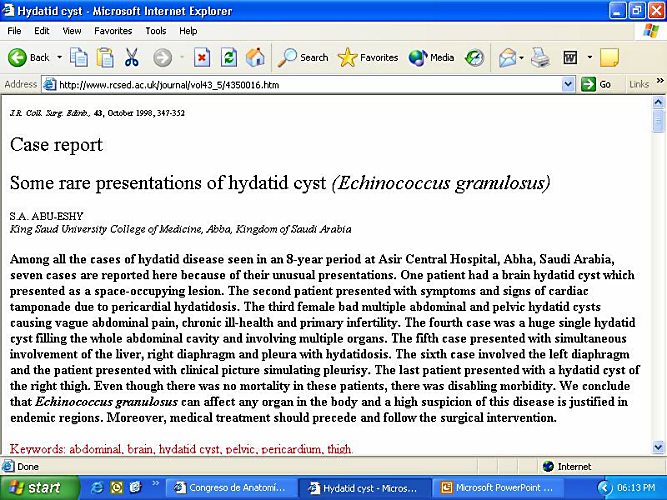Click the journal citation line at top
Screen dimensions: 667x500
(x=97, y=113)
